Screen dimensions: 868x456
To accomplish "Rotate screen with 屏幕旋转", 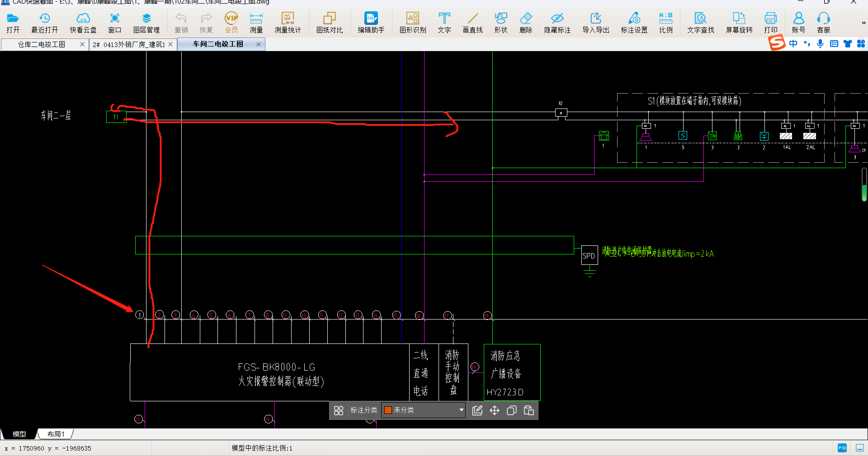I will (x=739, y=23).
